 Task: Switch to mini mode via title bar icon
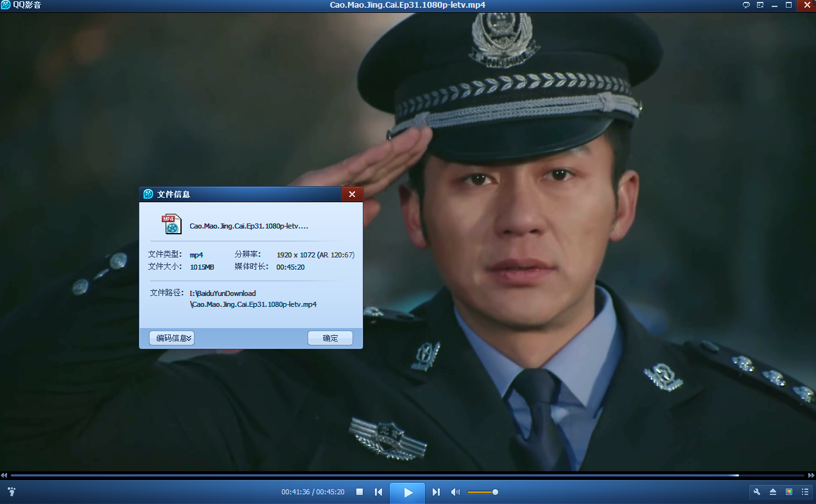point(760,5)
